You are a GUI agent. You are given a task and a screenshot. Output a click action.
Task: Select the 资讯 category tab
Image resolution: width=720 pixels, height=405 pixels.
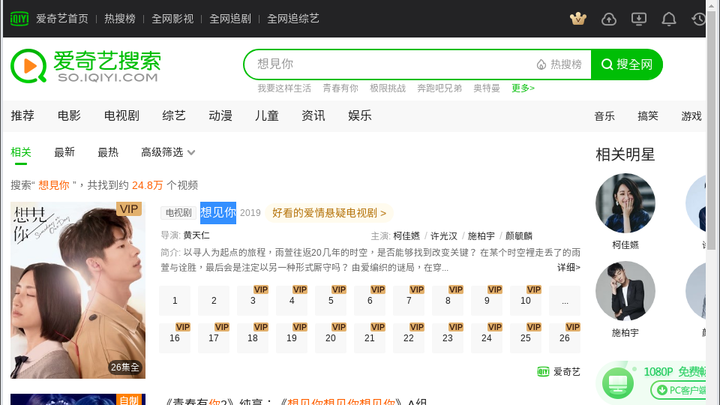pyautogui.click(x=313, y=116)
